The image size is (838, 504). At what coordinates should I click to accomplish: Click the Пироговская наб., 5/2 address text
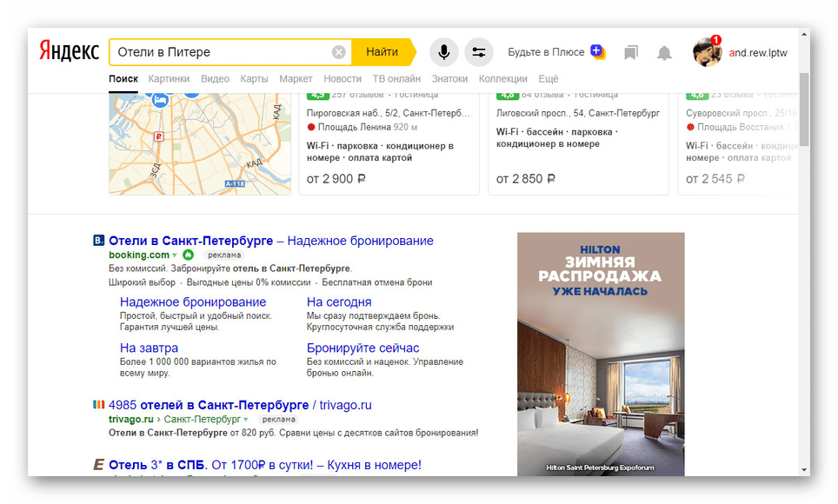[388, 113]
